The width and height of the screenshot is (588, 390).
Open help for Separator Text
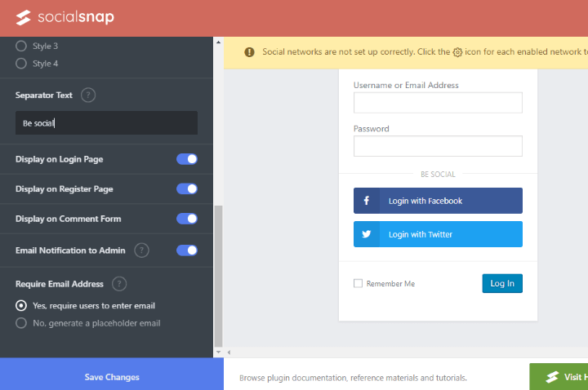(x=88, y=95)
